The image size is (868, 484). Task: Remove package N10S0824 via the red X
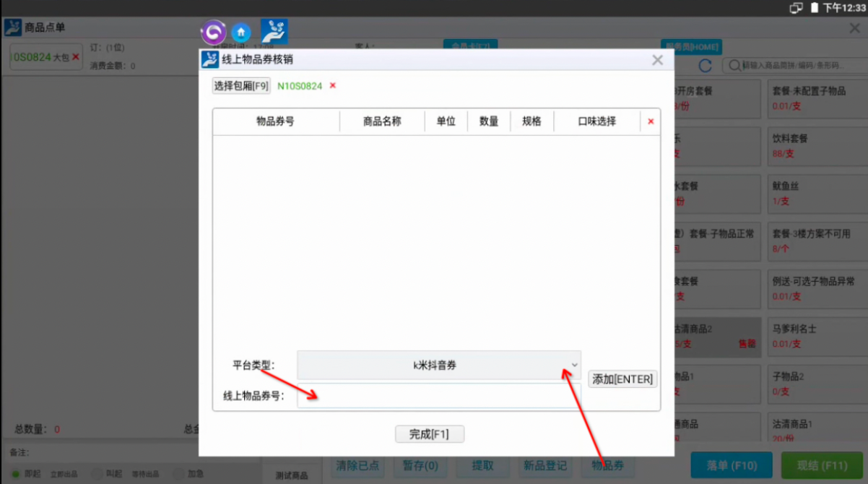pos(331,85)
